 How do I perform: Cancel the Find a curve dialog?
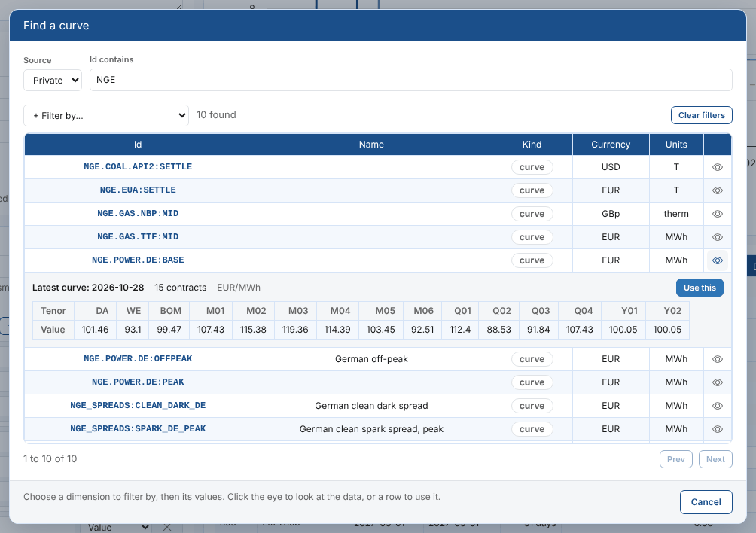coord(706,502)
